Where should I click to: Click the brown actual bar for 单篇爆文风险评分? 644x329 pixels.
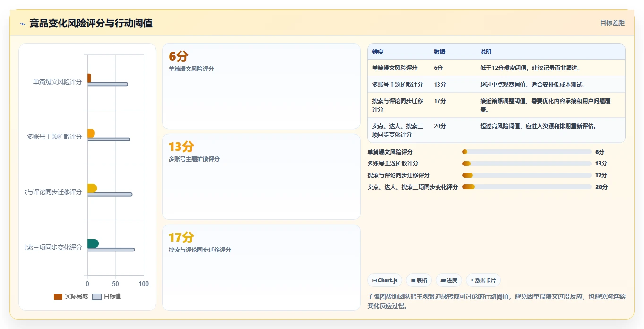89,78
